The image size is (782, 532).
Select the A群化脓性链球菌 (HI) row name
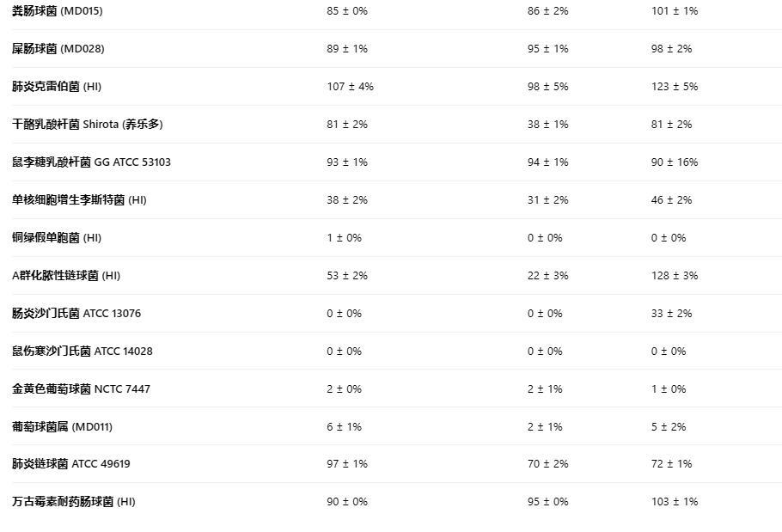(x=65, y=276)
